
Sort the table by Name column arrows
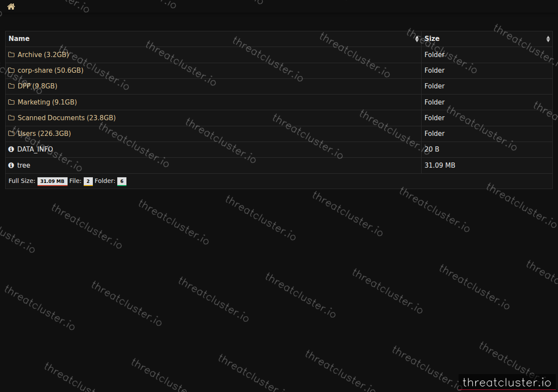coord(417,39)
